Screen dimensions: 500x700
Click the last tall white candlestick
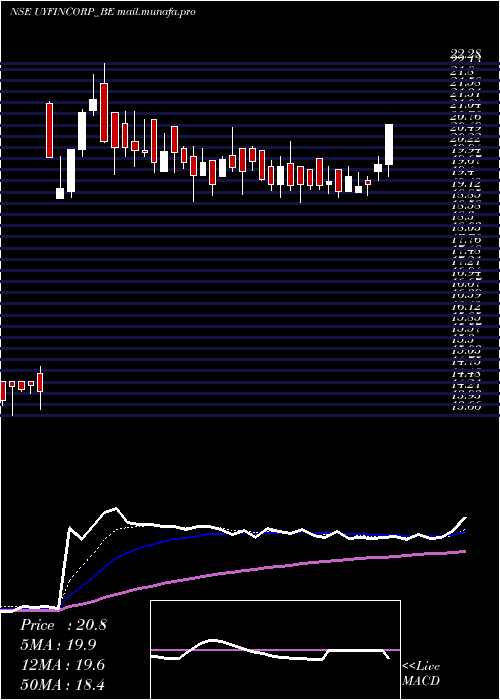tap(389, 145)
